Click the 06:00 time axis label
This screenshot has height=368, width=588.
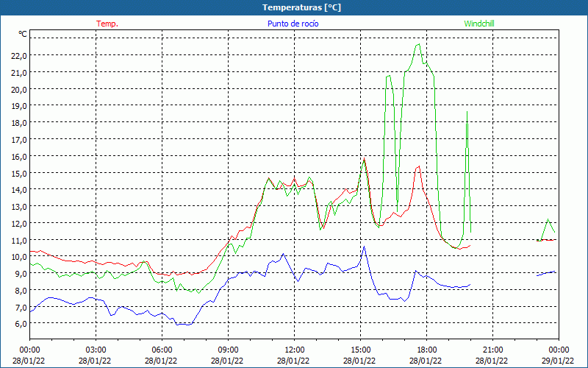162,350
